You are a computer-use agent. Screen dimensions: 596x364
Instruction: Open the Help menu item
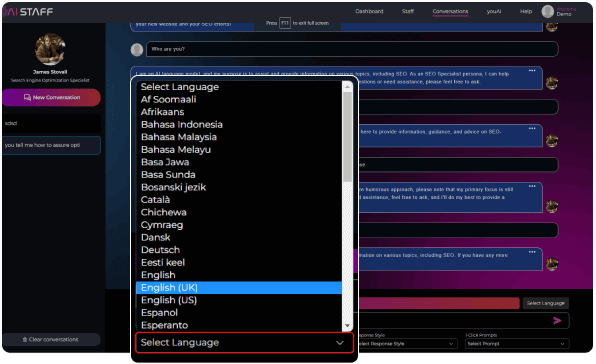(x=526, y=11)
